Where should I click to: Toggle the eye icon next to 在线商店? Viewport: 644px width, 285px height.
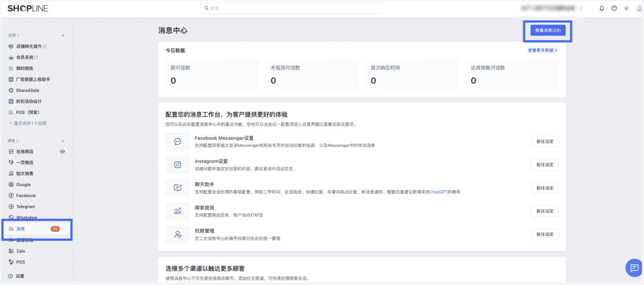(62, 152)
